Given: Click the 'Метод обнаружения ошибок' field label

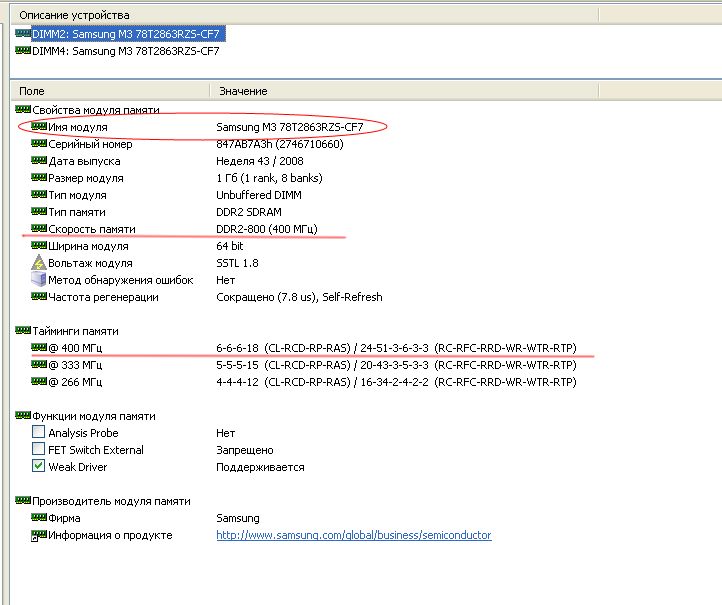Looking at the screenshot, I should point(121,280).
